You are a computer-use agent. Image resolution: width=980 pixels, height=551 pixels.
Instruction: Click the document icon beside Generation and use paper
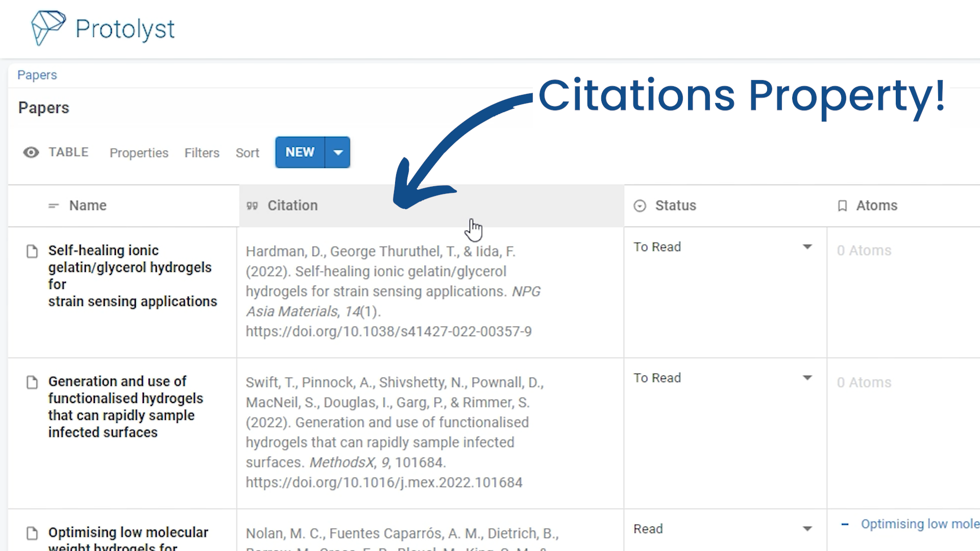click(x=32, y=382)
